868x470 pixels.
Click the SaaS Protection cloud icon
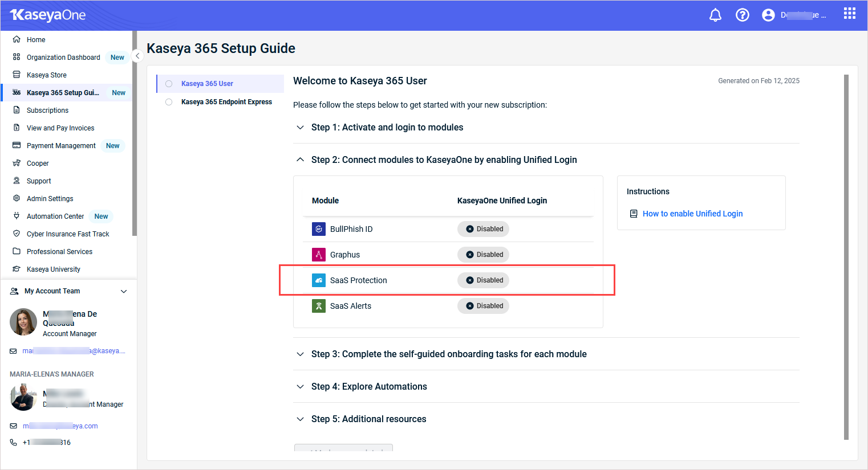319,280
